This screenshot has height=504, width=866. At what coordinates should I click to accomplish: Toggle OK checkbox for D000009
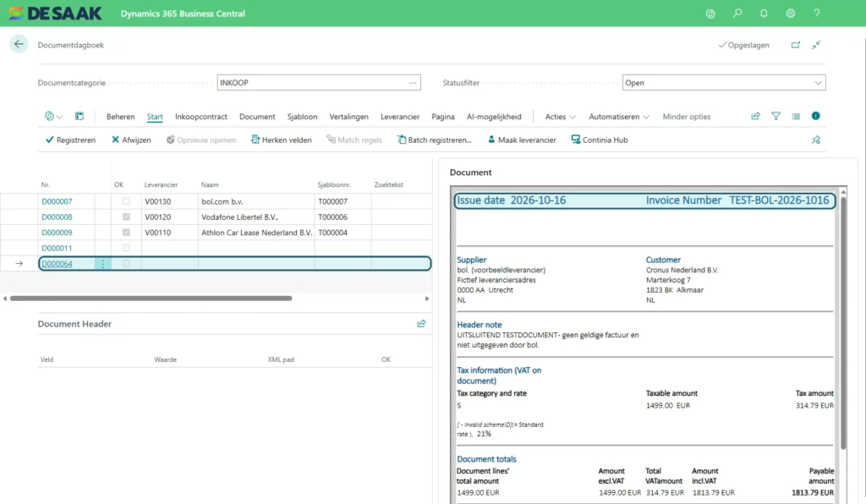point(127,233)
